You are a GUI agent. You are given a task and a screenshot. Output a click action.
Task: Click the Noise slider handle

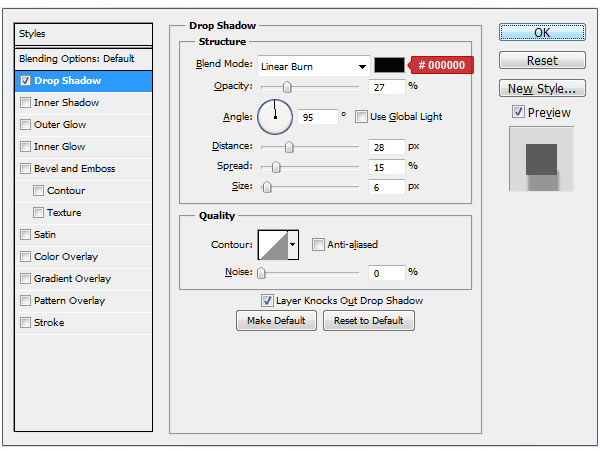pos(261,273)
